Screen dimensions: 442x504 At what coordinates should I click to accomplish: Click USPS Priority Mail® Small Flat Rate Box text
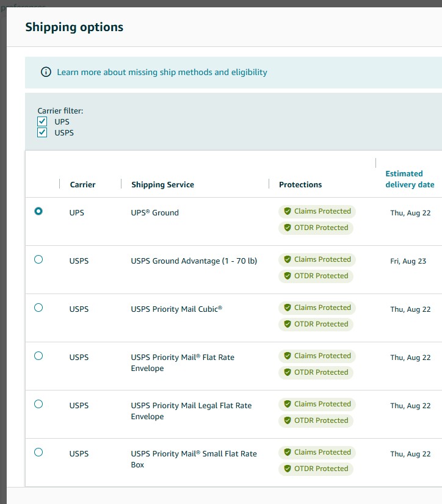(x=194, y=459)
